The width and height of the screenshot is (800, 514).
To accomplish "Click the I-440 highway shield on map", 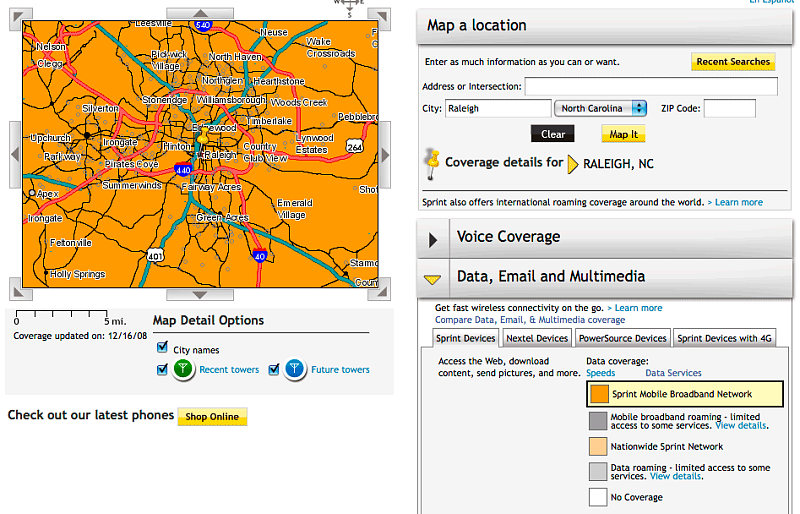I will [x=183, y=170].
